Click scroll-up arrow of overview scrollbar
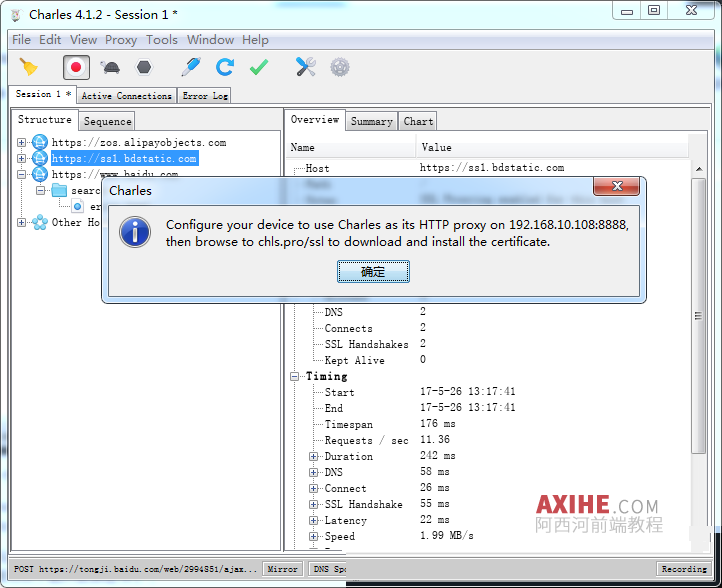The height and width of the screenshot is (588, 722). point(699,169)
